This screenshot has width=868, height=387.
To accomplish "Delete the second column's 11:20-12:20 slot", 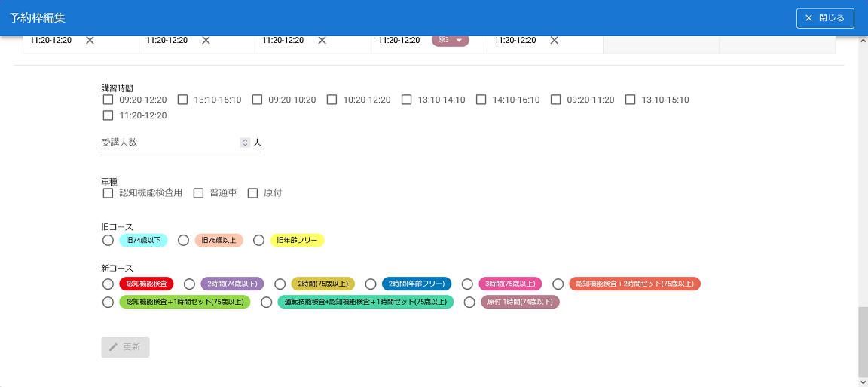I will point(206,41).
